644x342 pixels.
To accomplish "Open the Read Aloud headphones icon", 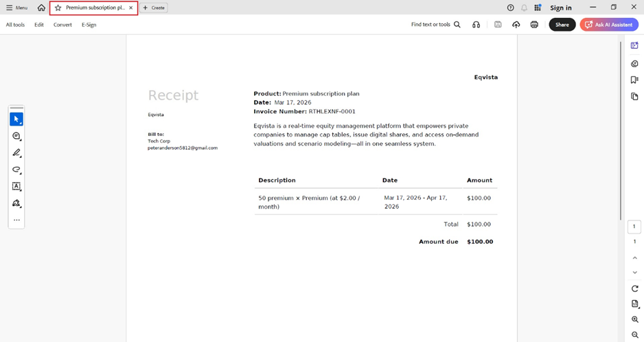I will click(x=476, y=25).
